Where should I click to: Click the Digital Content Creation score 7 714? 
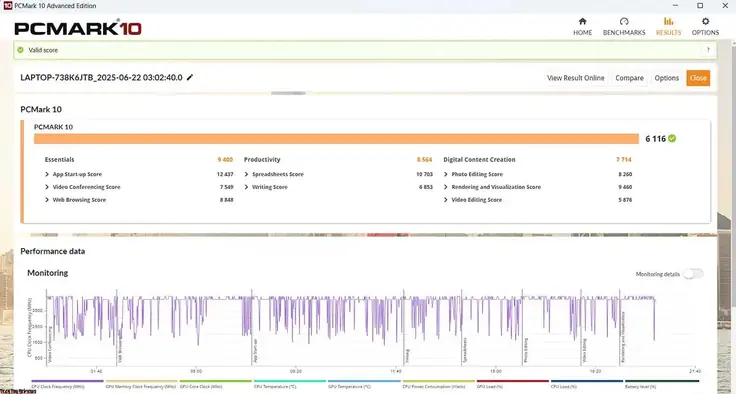pyautogui.click(x=624, y=160)
